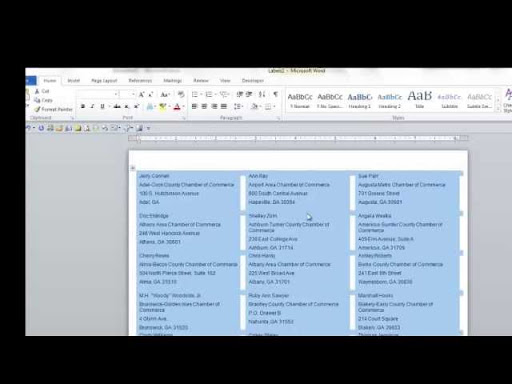Click the Justify alignment icon
The image size is (512, 384).
tap(224, 106)
